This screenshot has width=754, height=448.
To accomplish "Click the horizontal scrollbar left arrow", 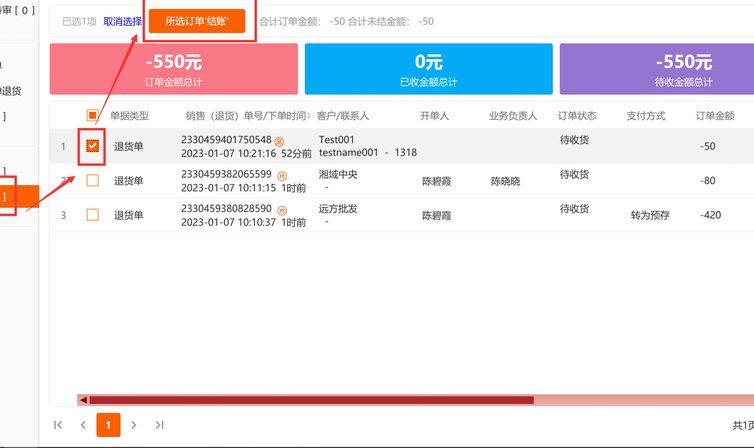I will tap(84, 400).
